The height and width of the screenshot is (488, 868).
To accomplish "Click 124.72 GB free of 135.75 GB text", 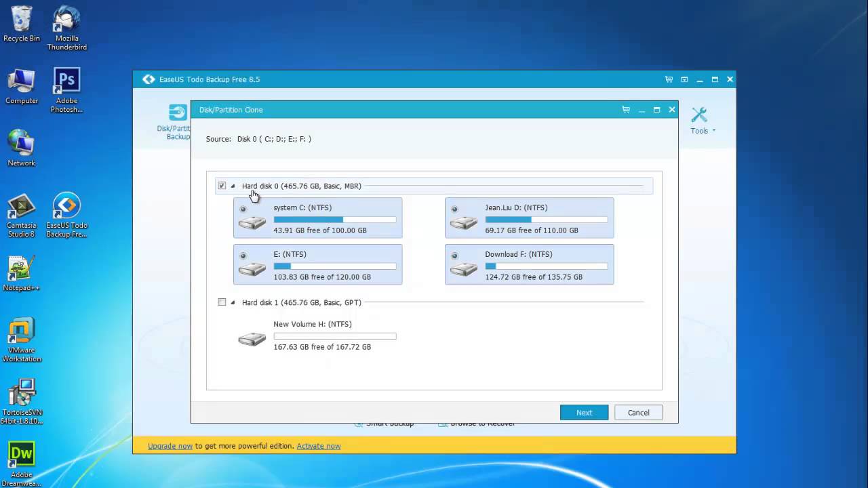I will (x=534, y=277).
